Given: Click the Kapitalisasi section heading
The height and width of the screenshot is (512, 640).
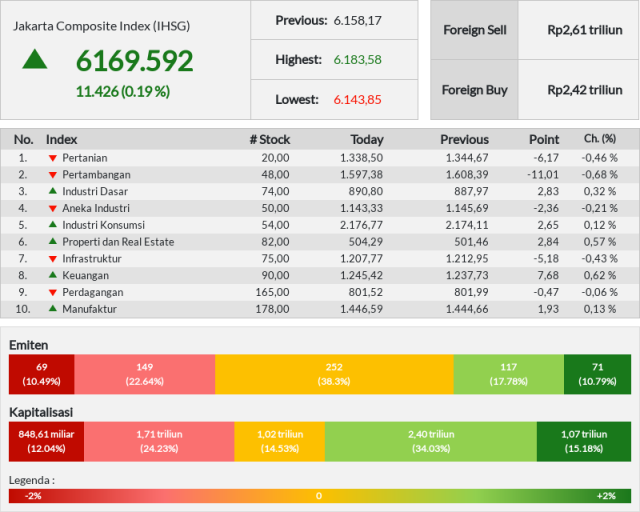Looking at the screenshot, I should (41, 412).
